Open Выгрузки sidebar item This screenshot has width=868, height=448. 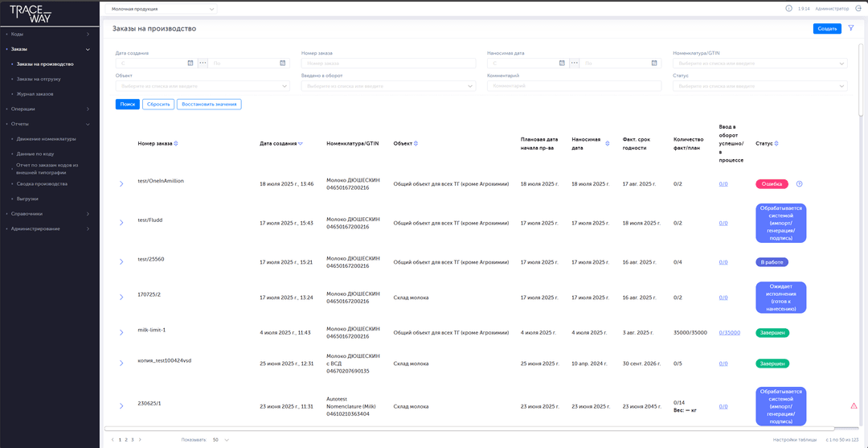click(x=27, y=199)
